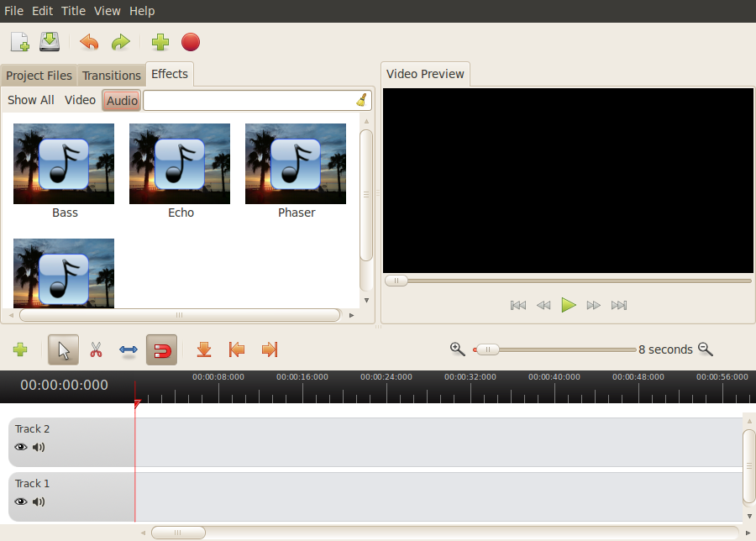Screen dimensions: 756x541
Task: Click the red record button in toolbar
Action: tap(191, 42)
